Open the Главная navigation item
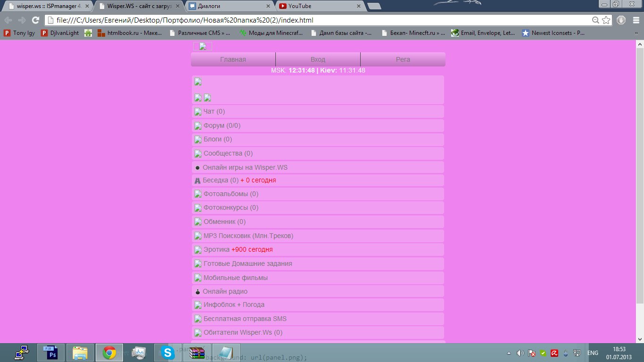The height and width of the screenshot is (362, 644). coord(233,59)
